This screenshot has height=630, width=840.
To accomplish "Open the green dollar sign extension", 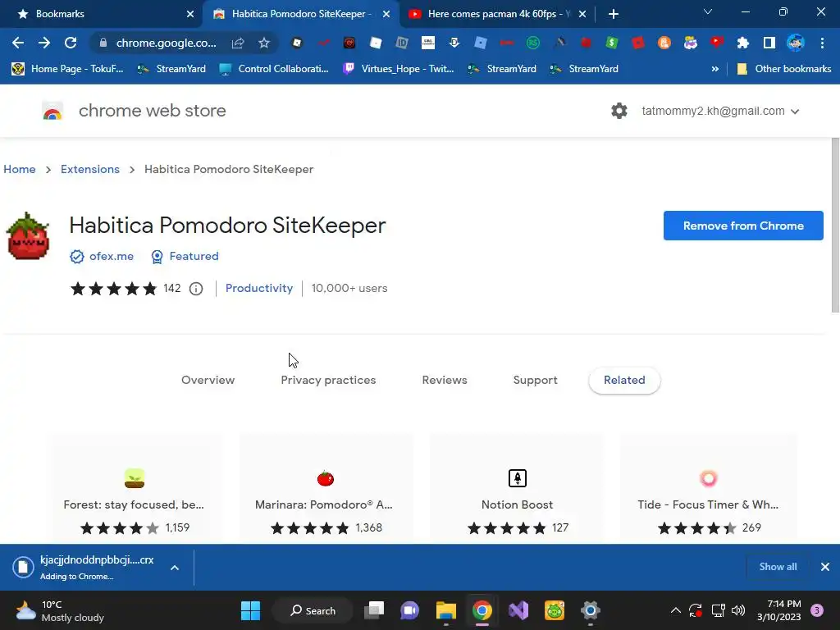I will (x=612, y=43).
